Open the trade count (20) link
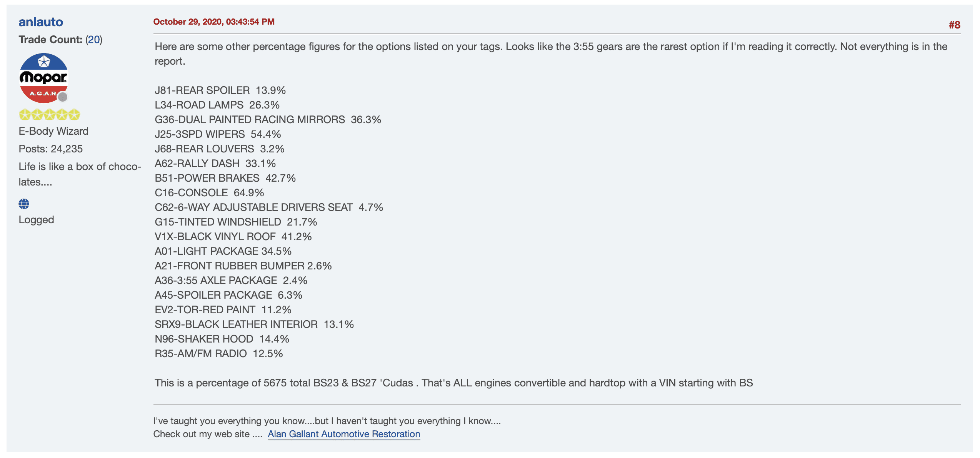 pyautogui.click(x=94, y=40)
